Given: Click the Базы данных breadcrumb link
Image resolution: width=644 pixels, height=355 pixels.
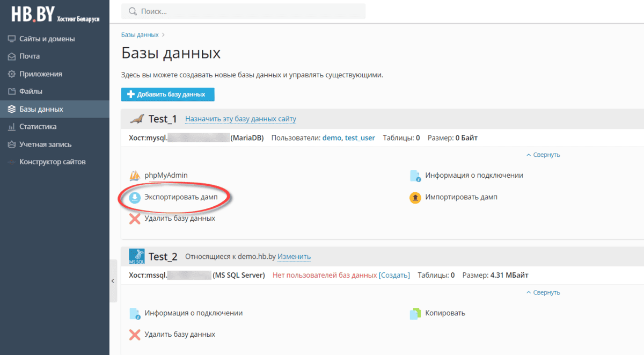Looking at the screenshot, I should tap(140, 35).
